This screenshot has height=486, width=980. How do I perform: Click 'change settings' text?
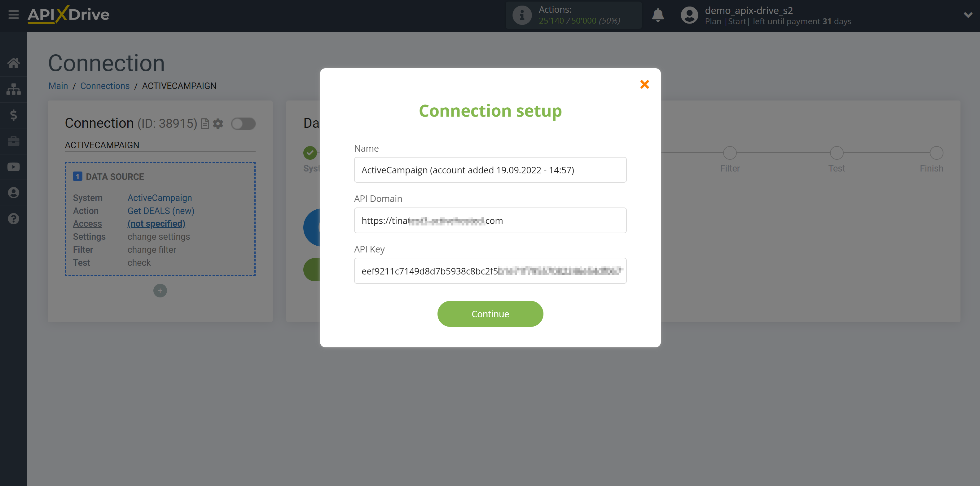[159, 237]
